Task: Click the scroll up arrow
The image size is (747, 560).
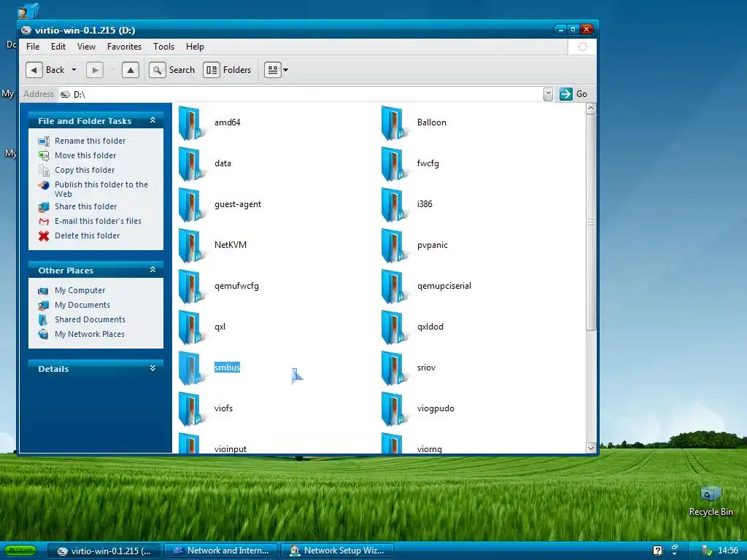Action: (x=591, y=109)
